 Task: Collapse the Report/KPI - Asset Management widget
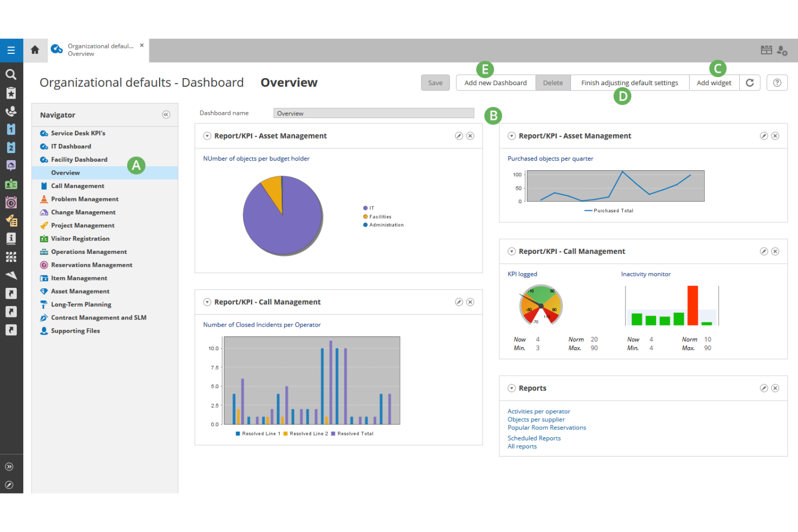click(207, 136)
